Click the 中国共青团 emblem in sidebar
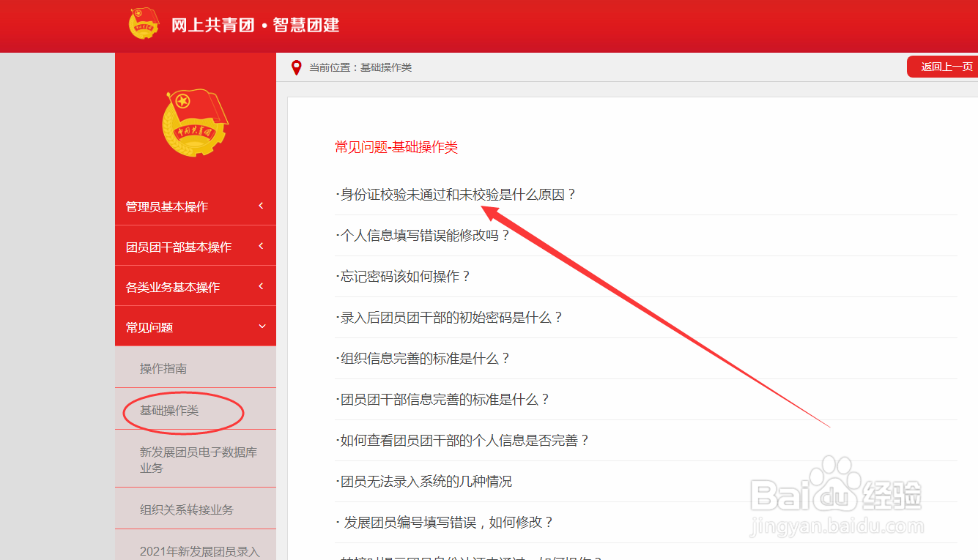Viewport: 978px width, 560px height. pyautogui.click(x=195, y=122)
